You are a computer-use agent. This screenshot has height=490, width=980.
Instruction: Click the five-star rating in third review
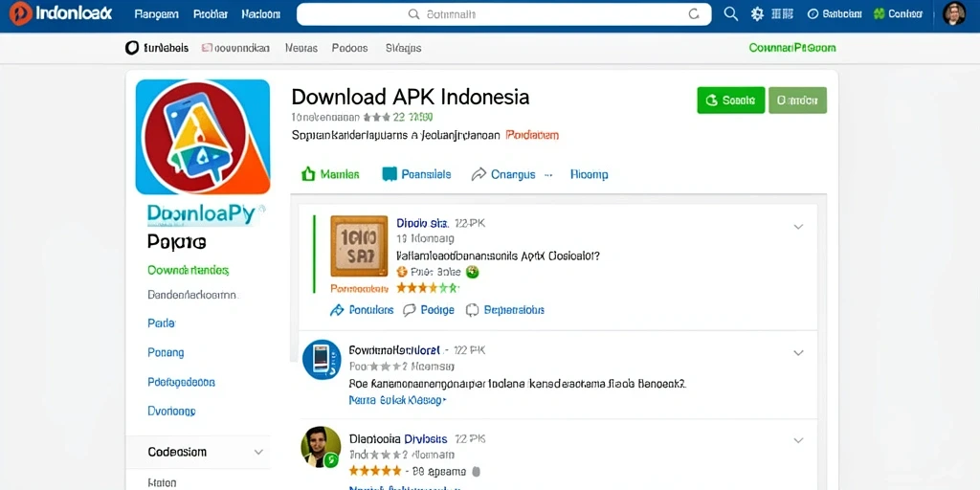tap(375, 471)
